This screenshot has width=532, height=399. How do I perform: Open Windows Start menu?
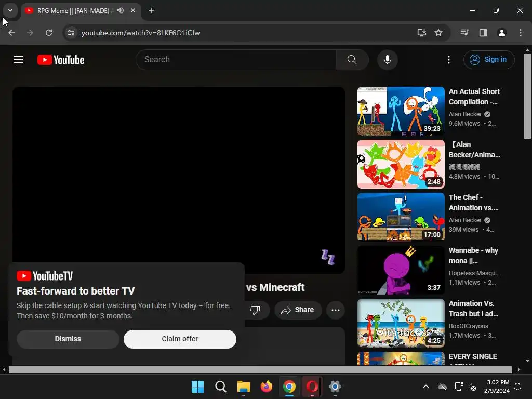[x=197, y=387]
